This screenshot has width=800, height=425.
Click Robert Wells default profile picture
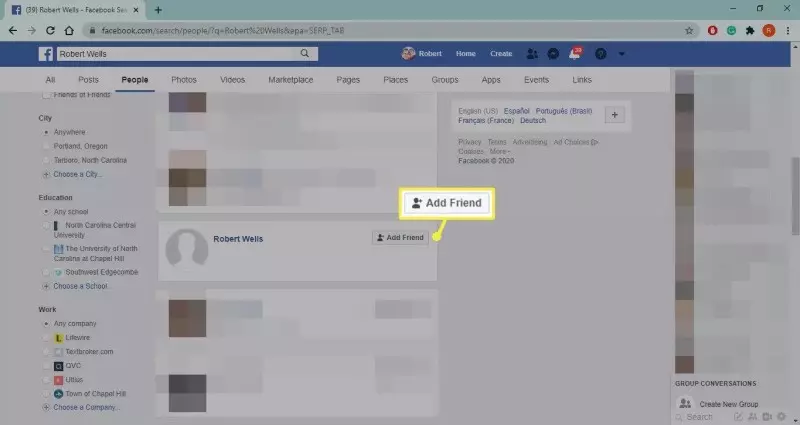pyautogui.click(x=187, y=248)
